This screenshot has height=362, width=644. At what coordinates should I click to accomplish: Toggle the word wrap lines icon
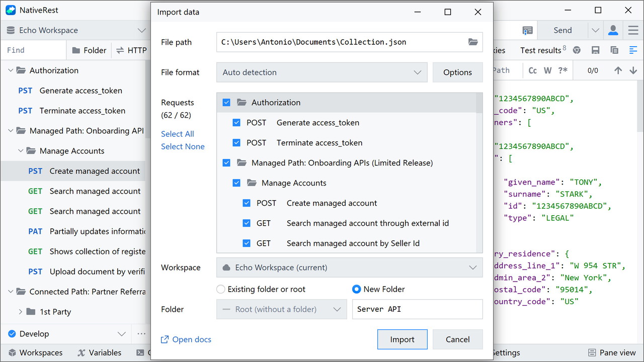click(633, 50)
